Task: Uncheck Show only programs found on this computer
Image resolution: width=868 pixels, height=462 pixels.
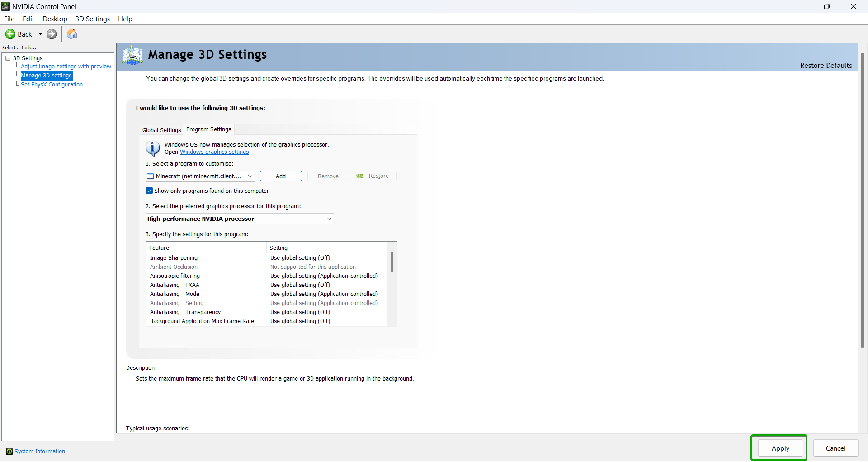Action: tap(149, 191)
